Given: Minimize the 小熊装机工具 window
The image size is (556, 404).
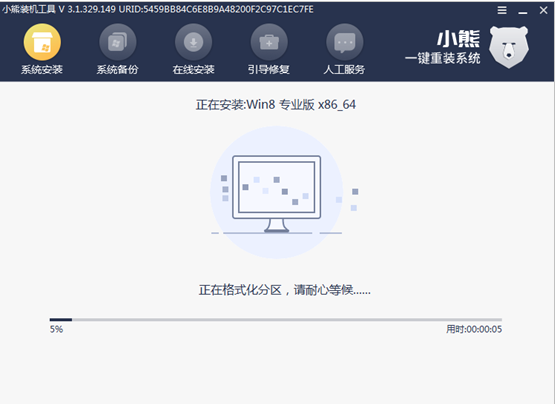Looking at the screenshot, I should pyautogui.click(x=523, y=11).
